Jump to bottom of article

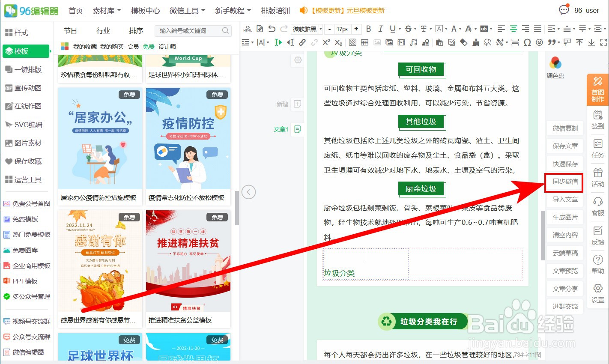(591, 42)
